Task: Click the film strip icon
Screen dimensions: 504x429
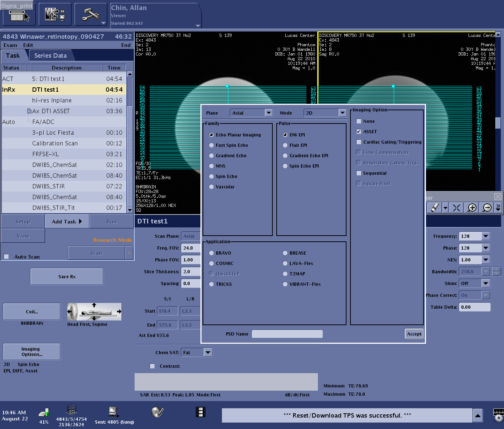Action: click(x=200, y=412)
